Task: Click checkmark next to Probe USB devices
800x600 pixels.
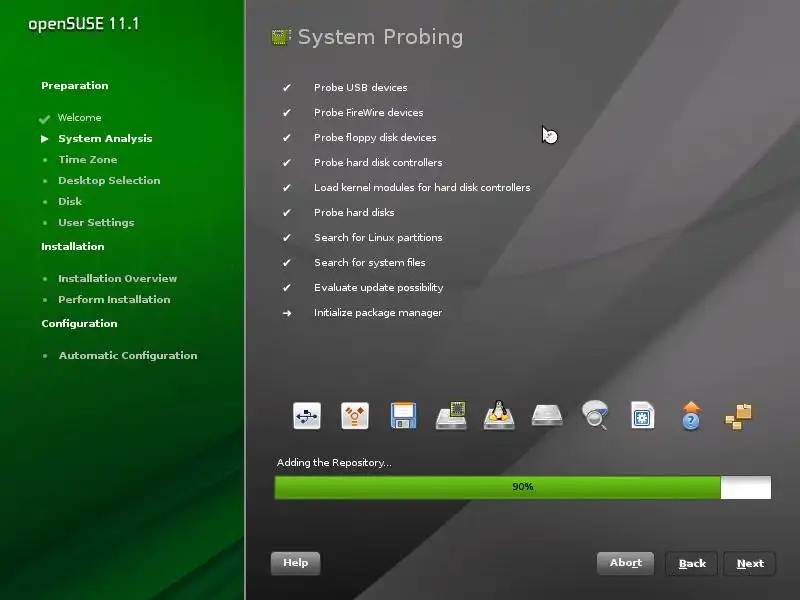Action: click(287, 88)
